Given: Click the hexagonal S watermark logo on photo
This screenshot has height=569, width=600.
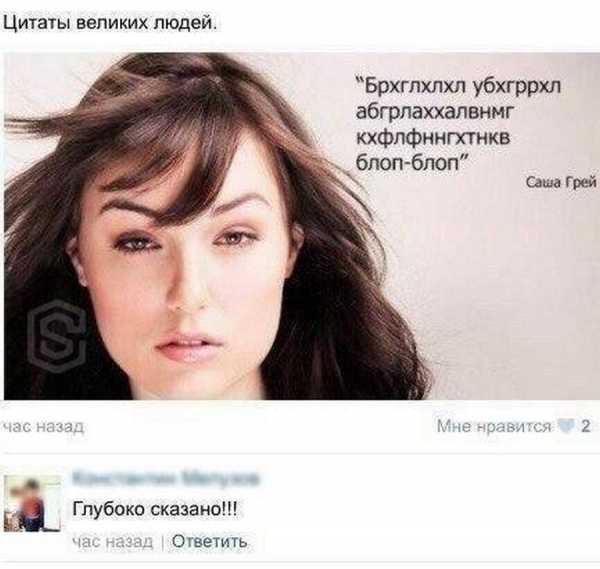Looking at the screenshot, I should pos(57,337).
